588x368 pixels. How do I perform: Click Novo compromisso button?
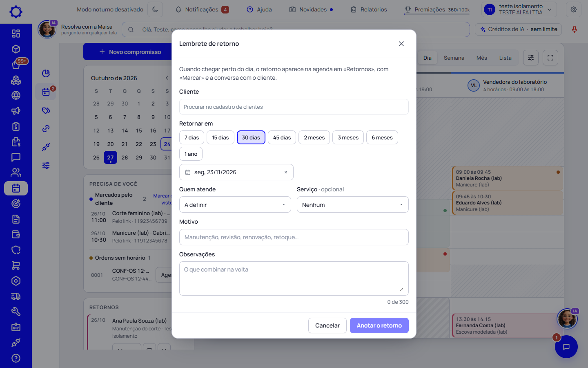tap(130, 52)
